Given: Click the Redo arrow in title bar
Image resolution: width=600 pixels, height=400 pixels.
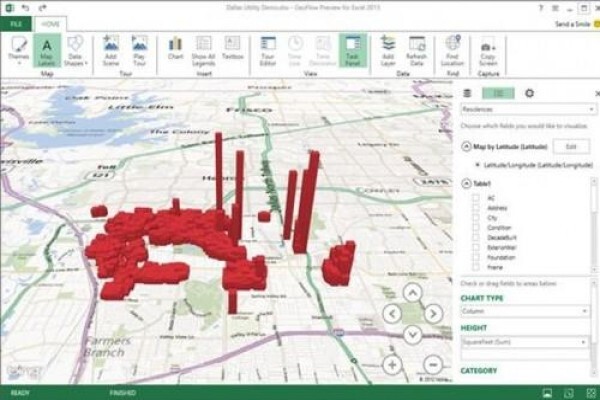Looking at the screenshot, I should 42,8.
